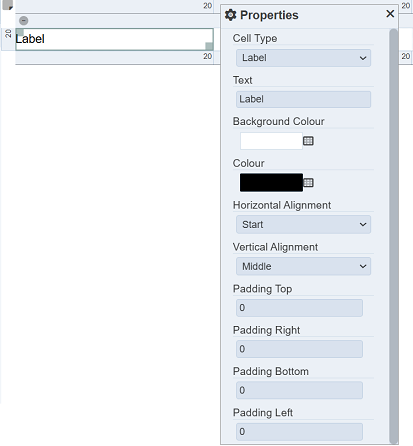Click the page corner icon at top-left
Image resolution: width=413 pixels, height=446 pixels.
(x=7, y=5)
